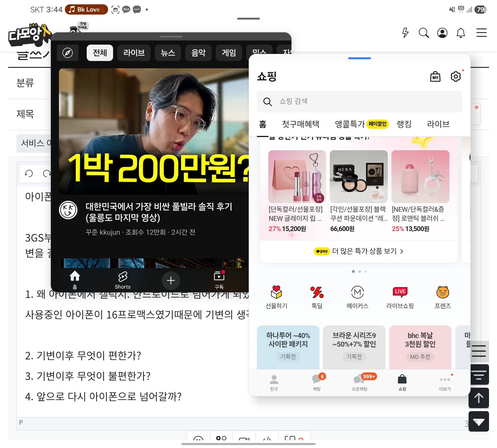Select the shopping 홈 tab
The image size is (497, 448).
[x=263, y=124]
